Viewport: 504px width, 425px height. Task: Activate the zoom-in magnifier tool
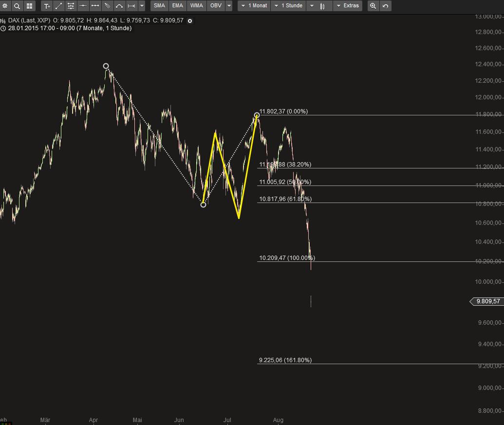coord(373,6)
